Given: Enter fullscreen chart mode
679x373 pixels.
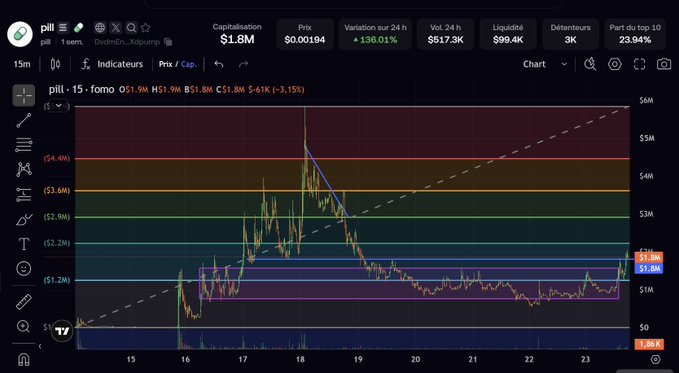Looking at the screenshot, I should pos(640,64).
